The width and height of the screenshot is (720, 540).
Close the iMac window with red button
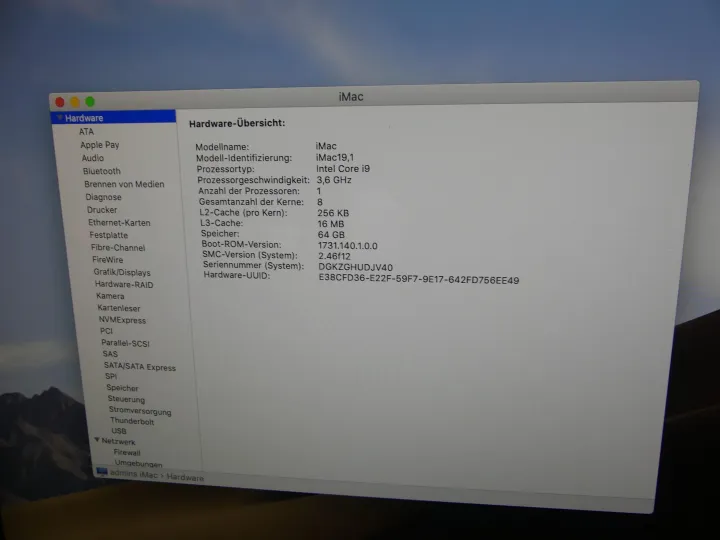tap(60, 102)
